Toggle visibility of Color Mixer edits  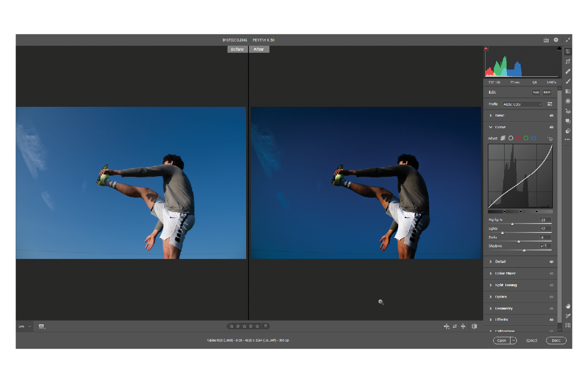[x=552, y=273]
